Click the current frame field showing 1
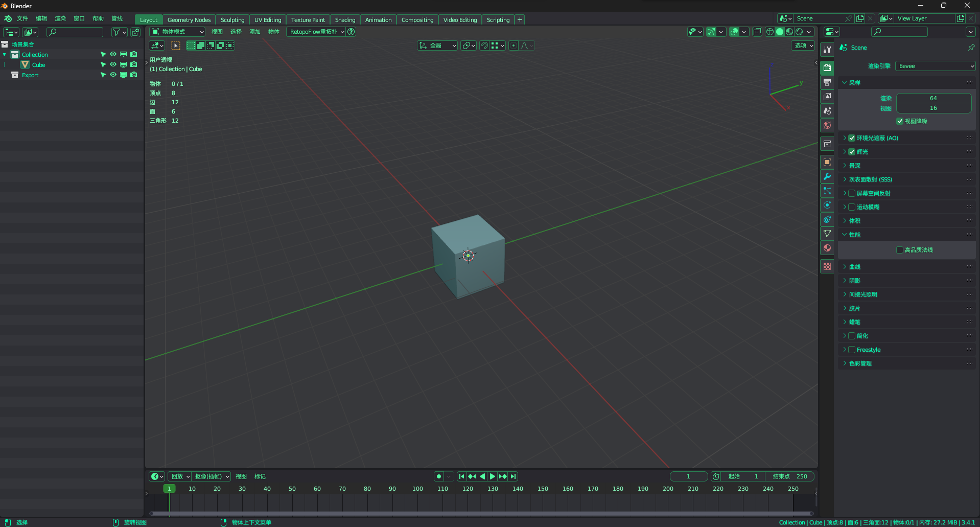 click(x=688, y=476)
